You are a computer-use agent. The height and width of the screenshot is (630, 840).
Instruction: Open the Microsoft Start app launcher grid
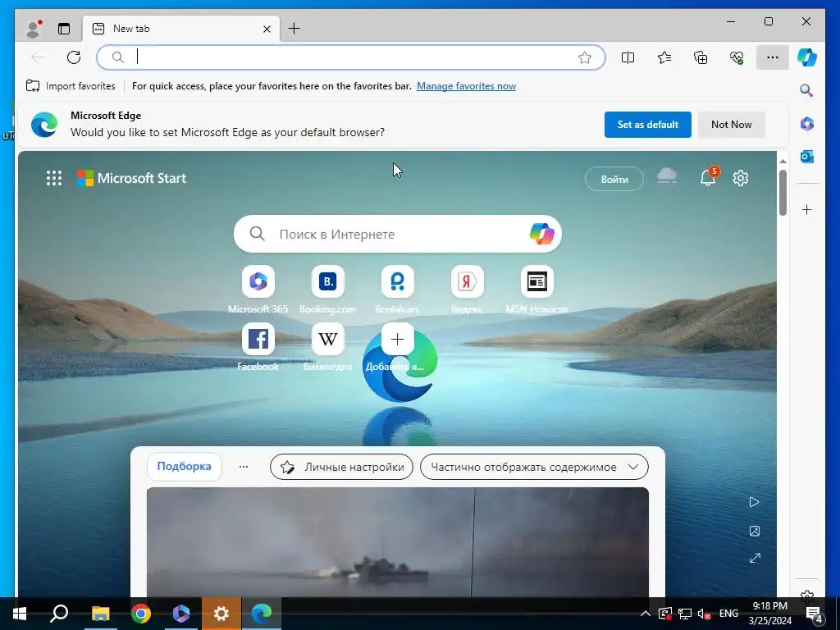click(x=54, y=178)
